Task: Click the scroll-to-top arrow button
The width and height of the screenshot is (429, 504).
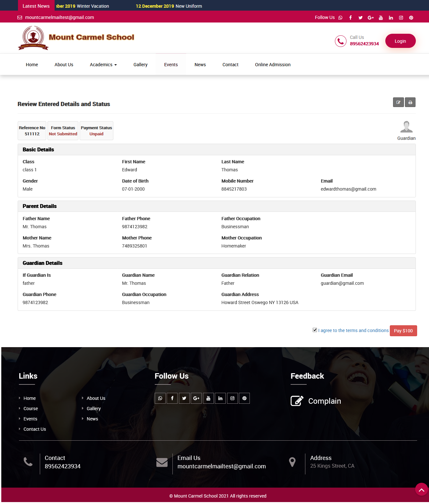Action: pyautogui.click(x=421, y=490)
